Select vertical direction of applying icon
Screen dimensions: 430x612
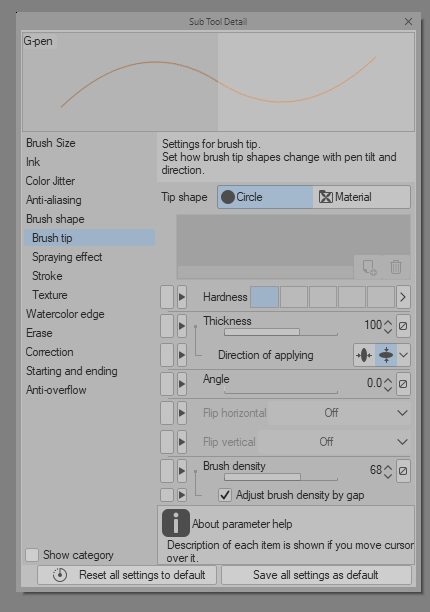(386, 355)
